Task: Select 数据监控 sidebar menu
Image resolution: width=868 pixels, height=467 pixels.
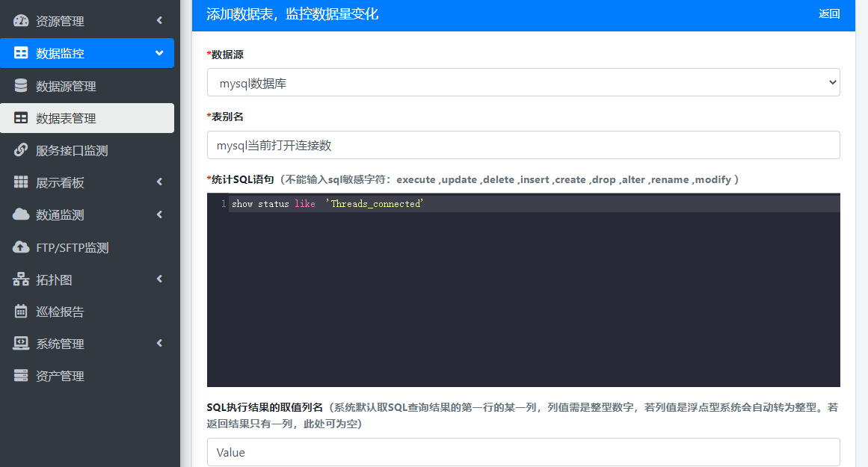Action: coord(87,53)
